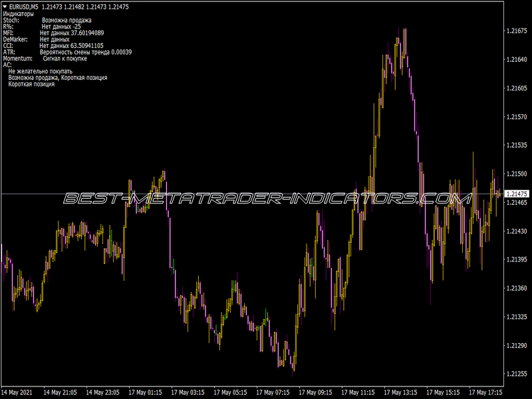Select the R% 'Нет данных -25' line
This screenshot has width=532, height=399.
[x=42, y=27]
